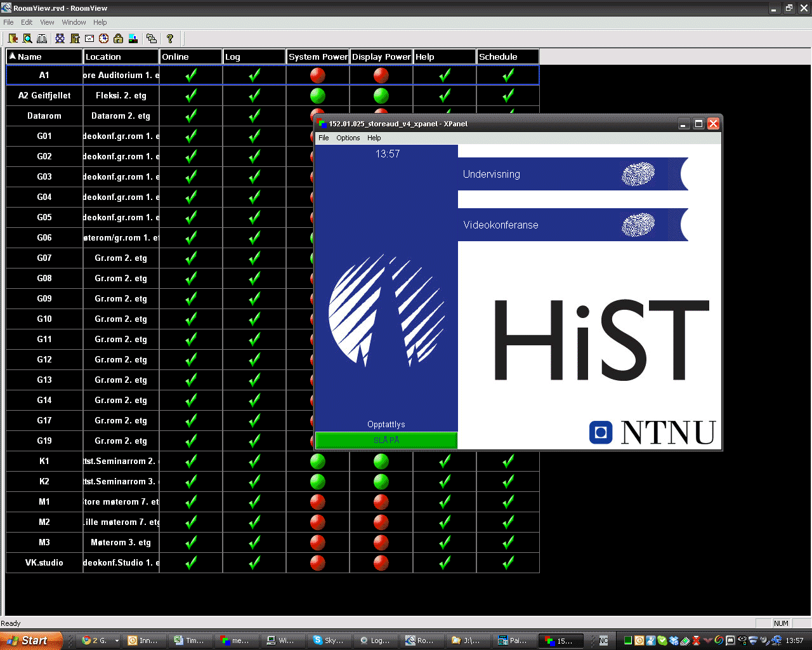
Task: Click the system tray clock
Action: pos(794,640)
